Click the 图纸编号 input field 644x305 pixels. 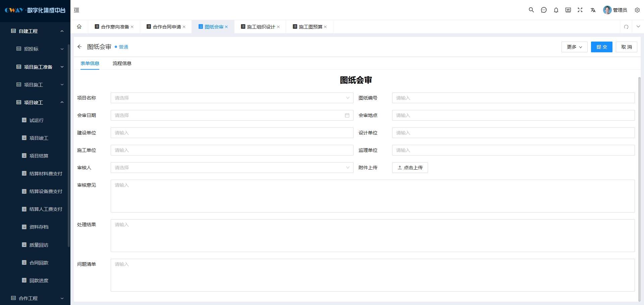[513, 98]
